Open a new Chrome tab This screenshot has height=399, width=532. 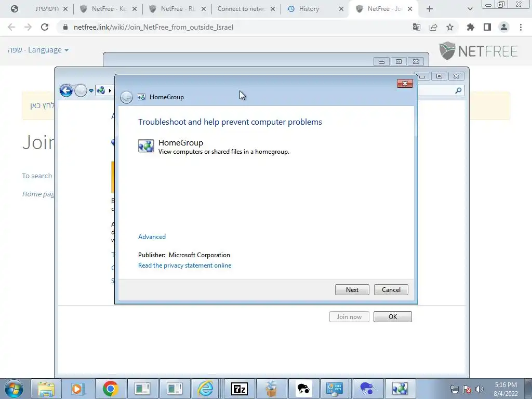430,9
